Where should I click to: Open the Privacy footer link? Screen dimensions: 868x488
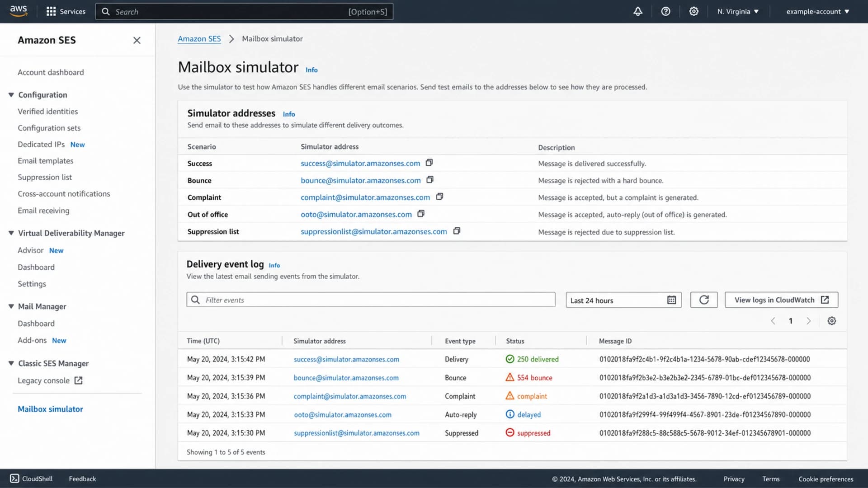coord(734,479)
